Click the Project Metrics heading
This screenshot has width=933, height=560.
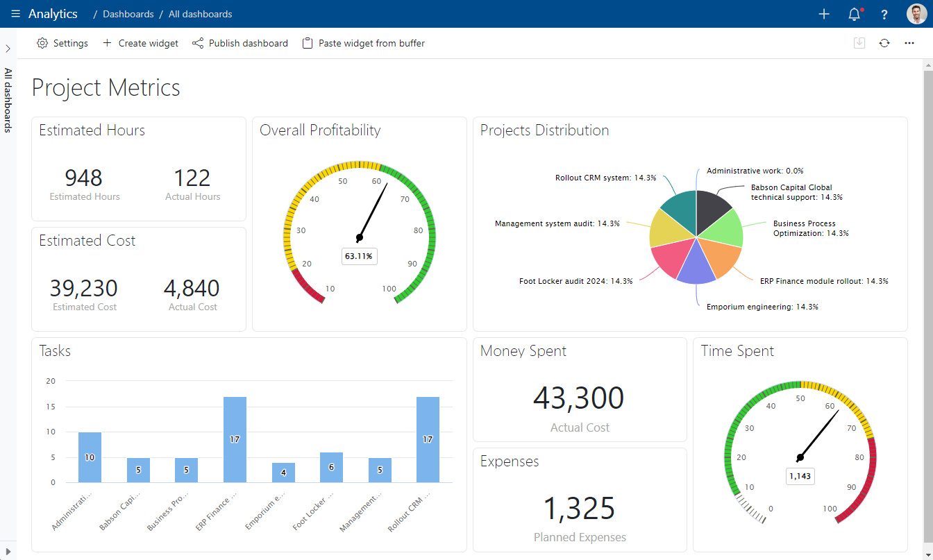coord(106,88)
